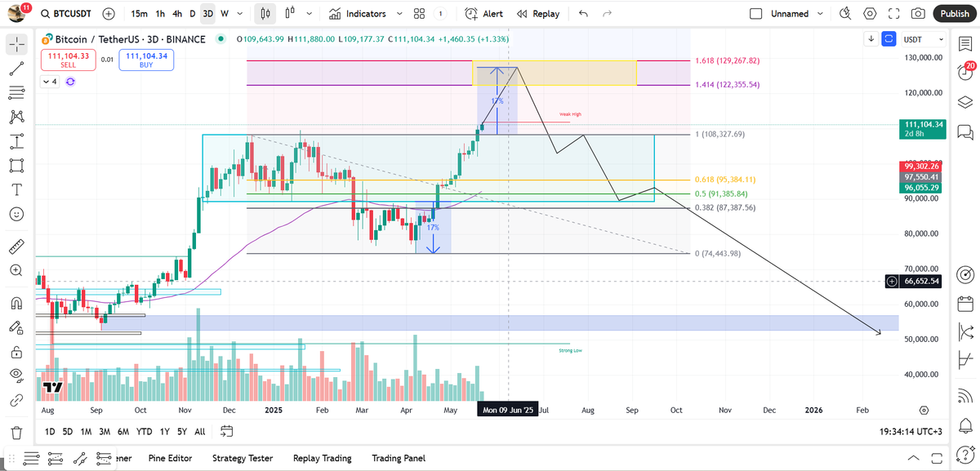Take a snapshot with camera icon

tap(918, 14)
